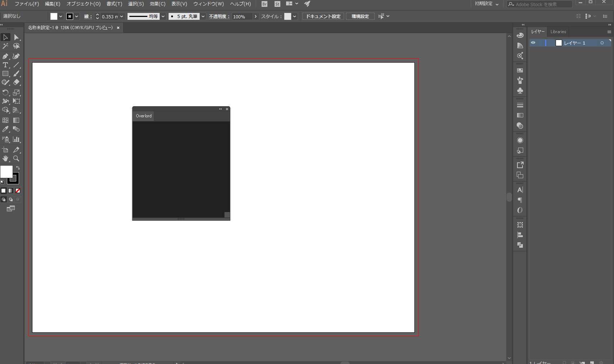The image size is (614, 364).
Task: Select the Magic Wand tool
Action: tap(5, 46)
